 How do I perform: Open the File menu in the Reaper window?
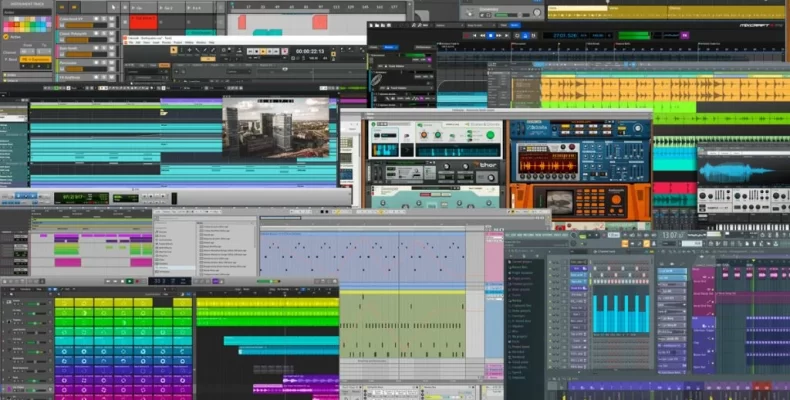[x=132, y=42]
